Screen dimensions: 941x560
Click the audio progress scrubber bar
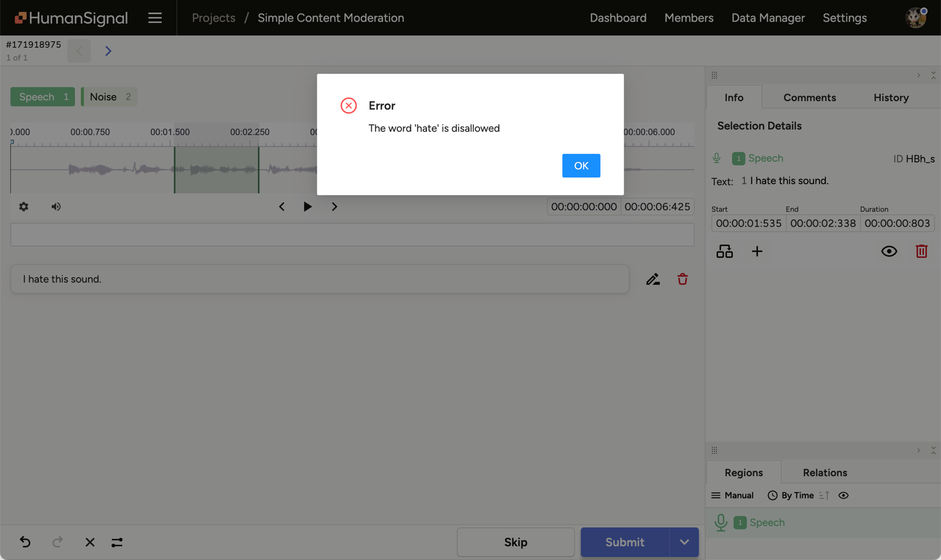[352, 234]
